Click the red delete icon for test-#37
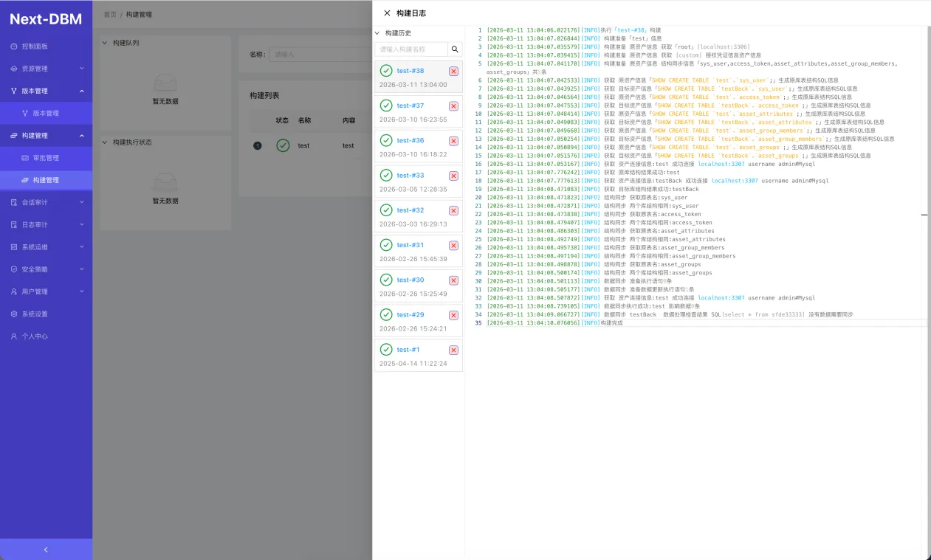The width and height of the screenshot is (931, 560). click(x=453, y=106)
